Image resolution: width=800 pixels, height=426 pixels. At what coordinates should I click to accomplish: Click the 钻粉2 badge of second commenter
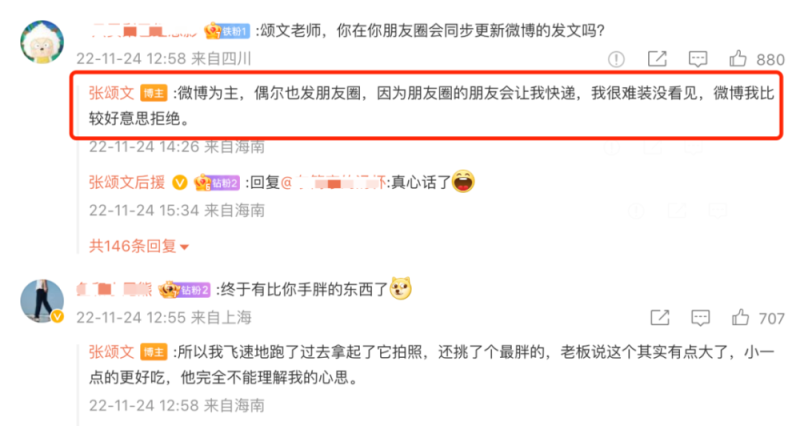[x=185, y=290]
